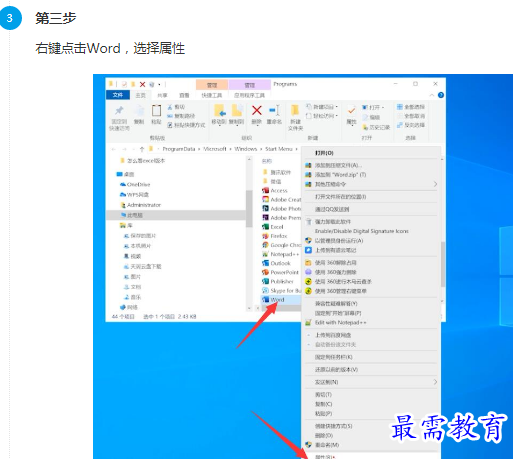Choose the Send via QQ menu entry
The width and height of the screenshot is (513, 459).
pyautogui.click(x=371, y=209)
